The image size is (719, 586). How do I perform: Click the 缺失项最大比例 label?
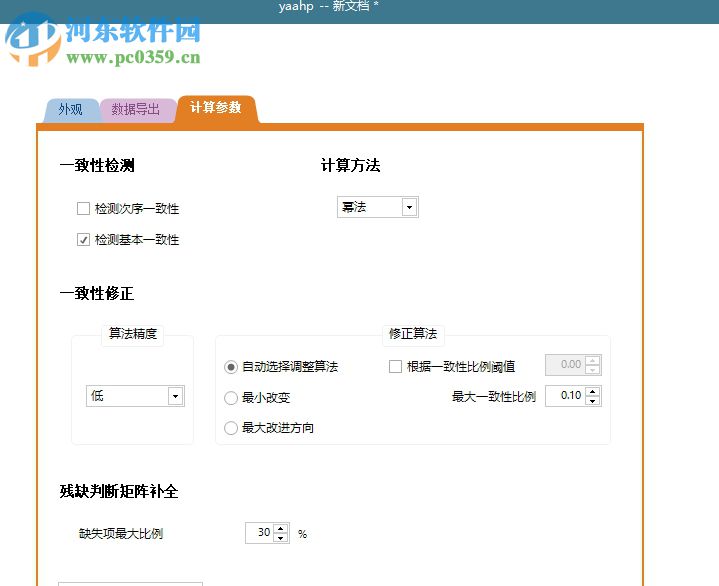(x=121, y=534)
